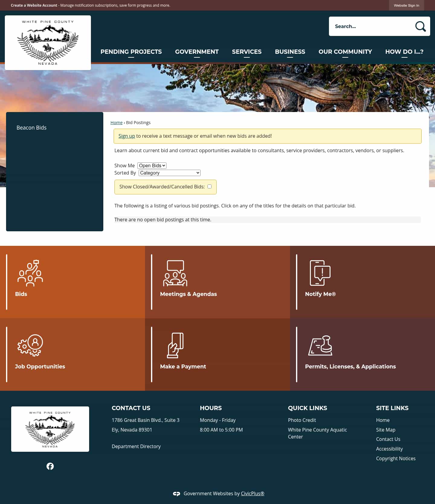Click Create a Website Account link
The width and height of the screenshot is (435, 504).
pos(34,5)
